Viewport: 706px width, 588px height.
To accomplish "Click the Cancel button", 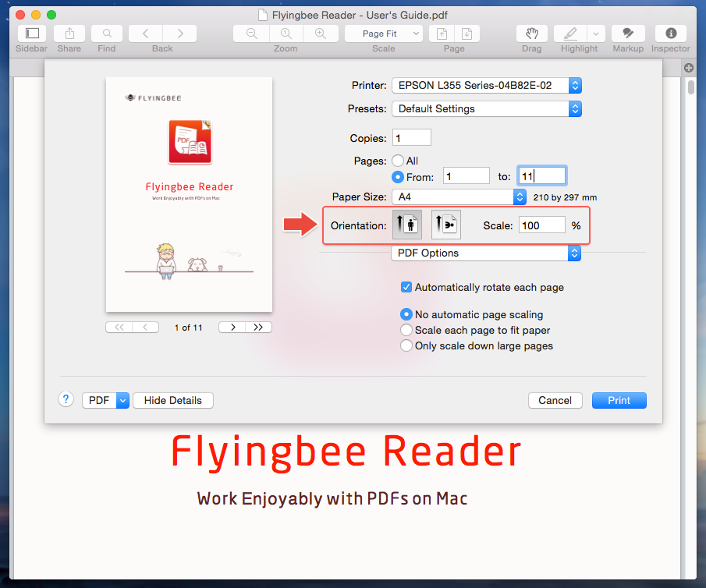I will (x=555, y=400).
